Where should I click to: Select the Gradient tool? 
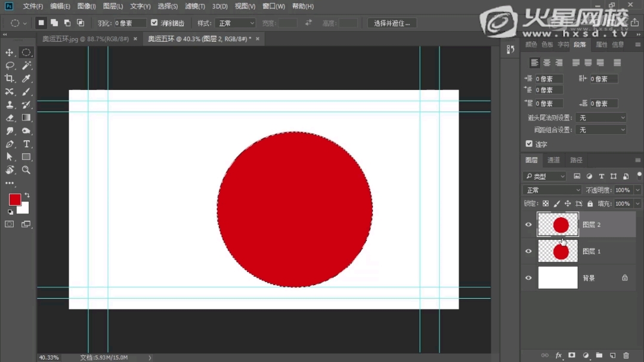[26, 118]
